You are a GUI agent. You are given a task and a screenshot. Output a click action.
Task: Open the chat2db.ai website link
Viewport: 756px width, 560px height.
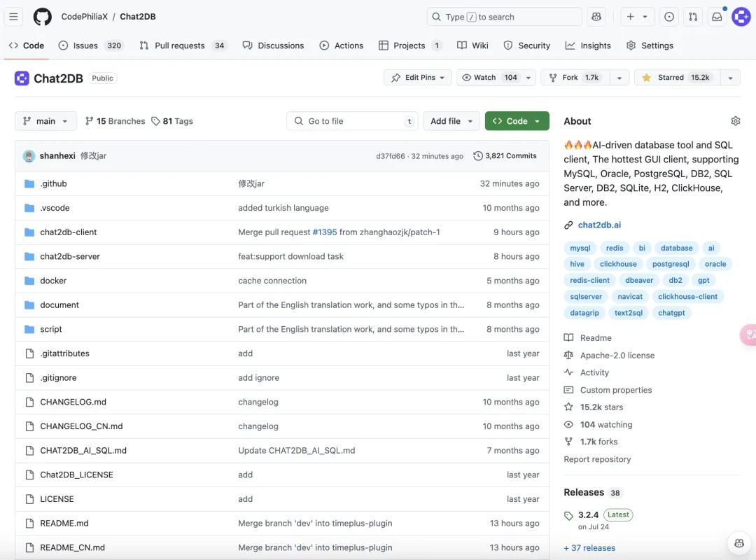click(x=599, y=225)
